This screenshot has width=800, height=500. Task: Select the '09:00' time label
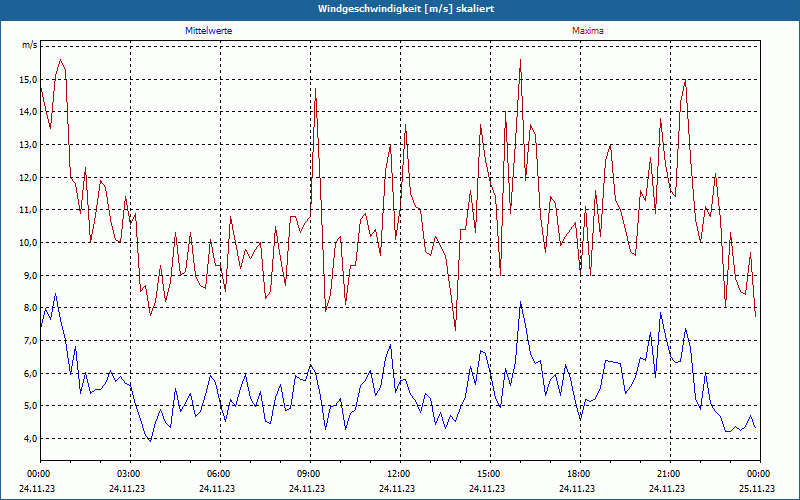click(310, 474)
